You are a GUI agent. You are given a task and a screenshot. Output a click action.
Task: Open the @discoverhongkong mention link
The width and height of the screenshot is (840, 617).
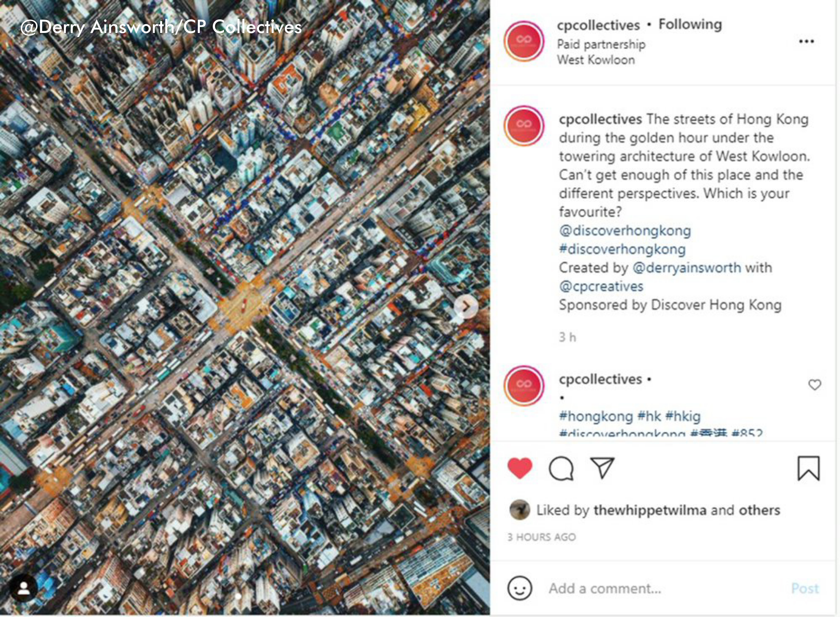(625, 230)
